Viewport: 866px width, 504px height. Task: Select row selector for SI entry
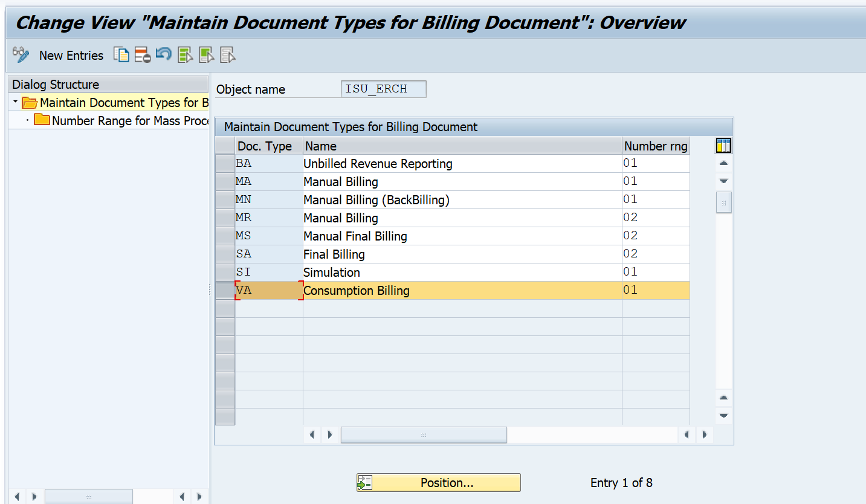pos(225,273)
